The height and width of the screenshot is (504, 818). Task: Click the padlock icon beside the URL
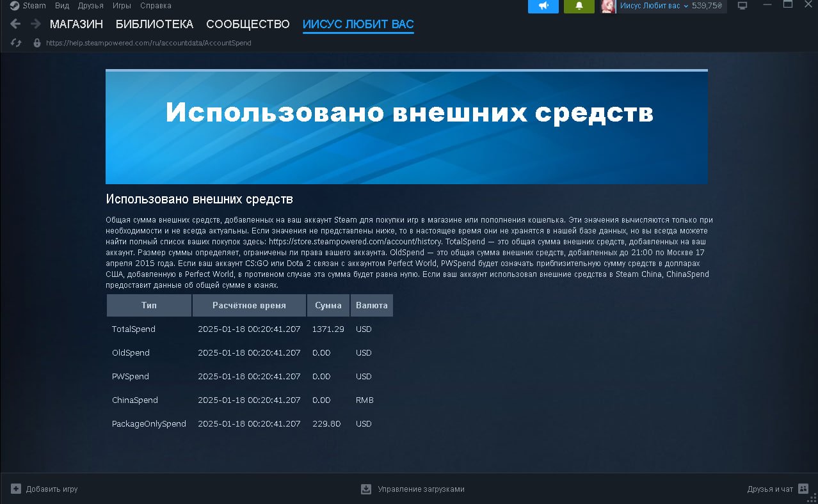36,43
